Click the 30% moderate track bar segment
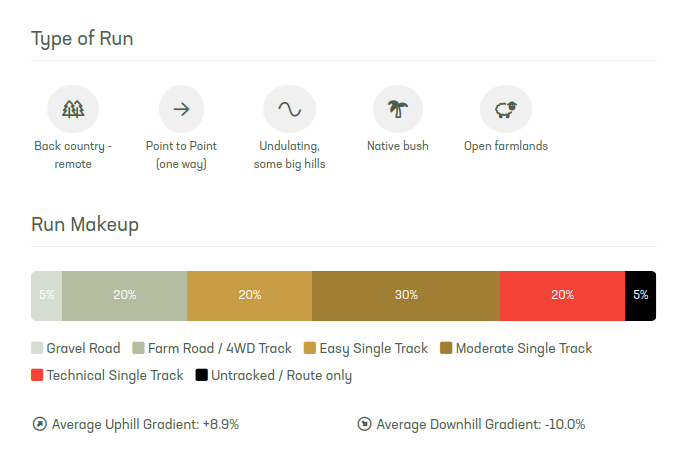The width and height of the screenshot is (690, 460). 406,296
